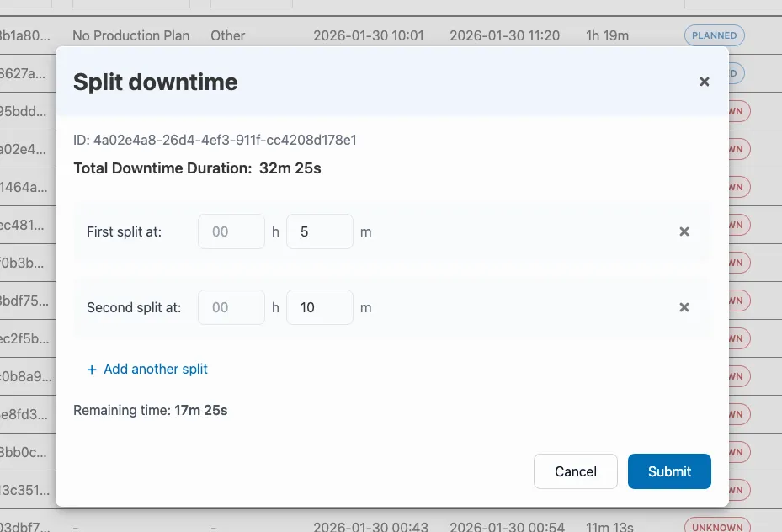This screenshot has height=532, width=782.
Task: Click the Other category cell
Action: [x=228, y=35]
